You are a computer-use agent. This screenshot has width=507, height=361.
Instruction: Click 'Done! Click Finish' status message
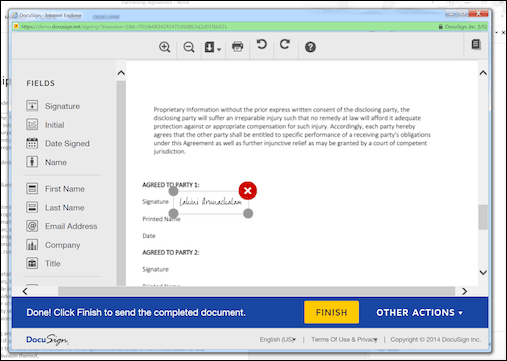[136, 313]
